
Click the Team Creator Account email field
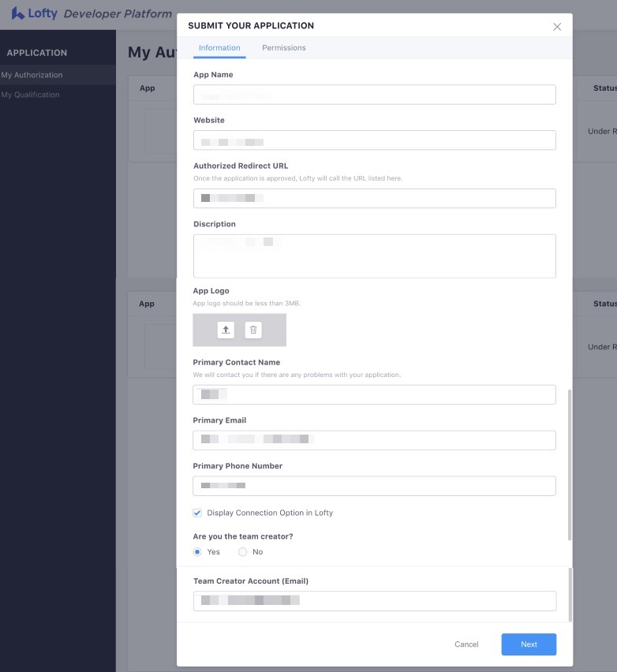tap(374, 601)
